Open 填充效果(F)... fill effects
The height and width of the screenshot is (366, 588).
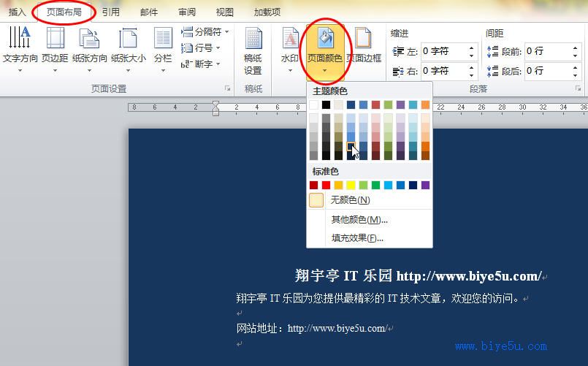tap(370, 238)
